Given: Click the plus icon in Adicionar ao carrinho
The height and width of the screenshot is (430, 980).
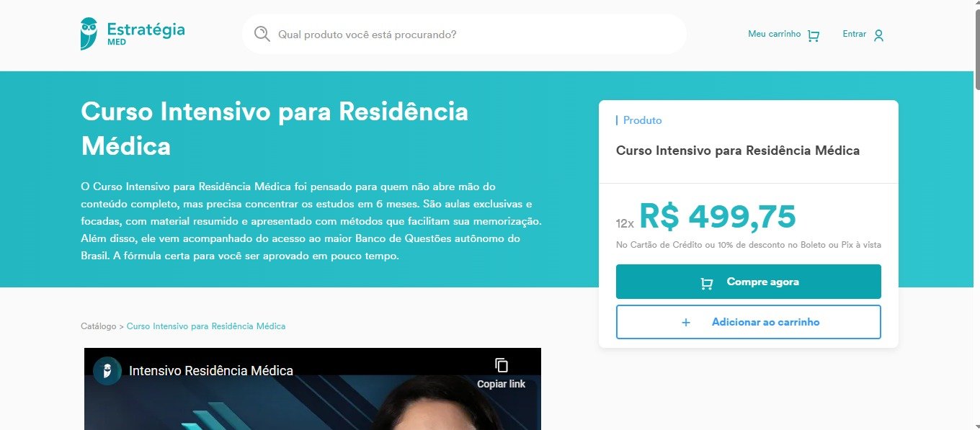Looking at the screenshot, I should coord(686,323).
